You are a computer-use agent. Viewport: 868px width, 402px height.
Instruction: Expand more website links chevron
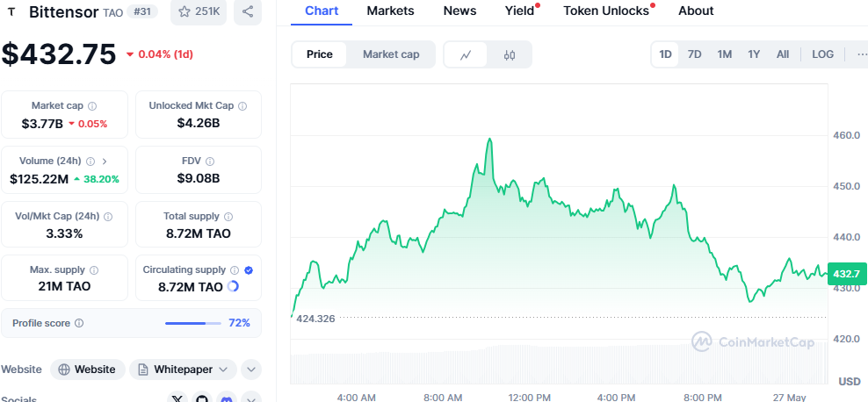tap(250, 370)
